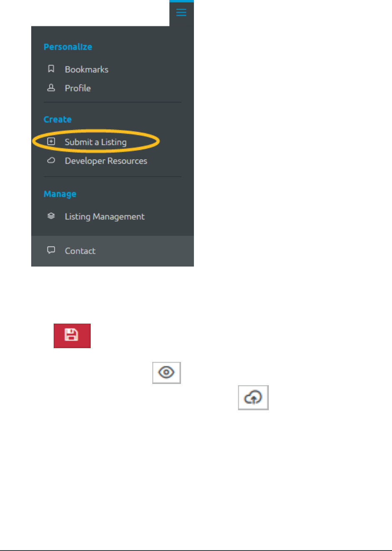Click the Profile person icon
Image resolution: width=392 pixels, height=551 pixels.
coord(51,87)
